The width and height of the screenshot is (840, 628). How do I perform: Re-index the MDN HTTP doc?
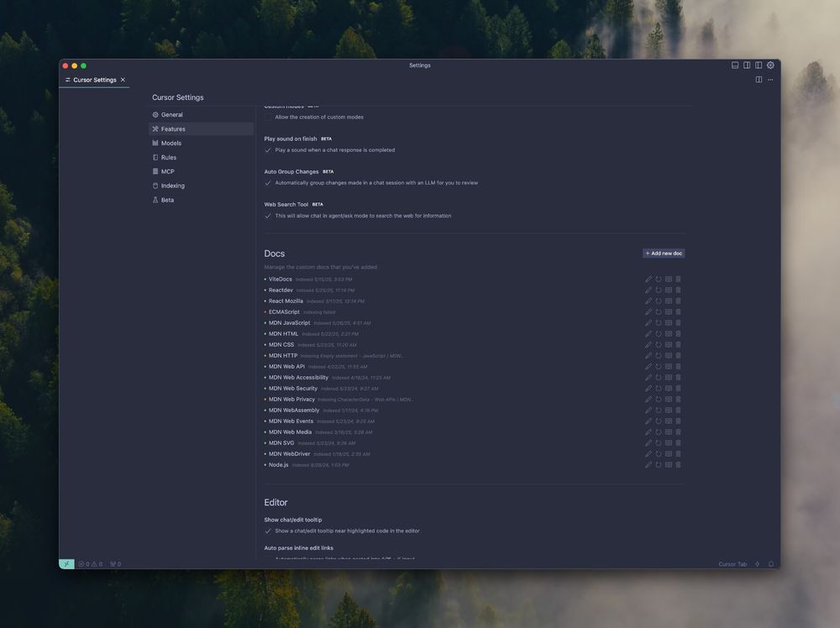(x=659, y=355)
